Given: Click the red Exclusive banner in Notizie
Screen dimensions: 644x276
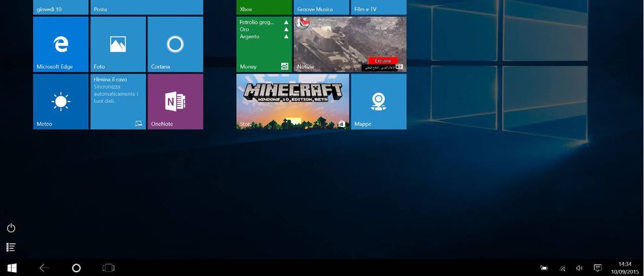Looking at the screenshot, I should (x=383, y=61).
